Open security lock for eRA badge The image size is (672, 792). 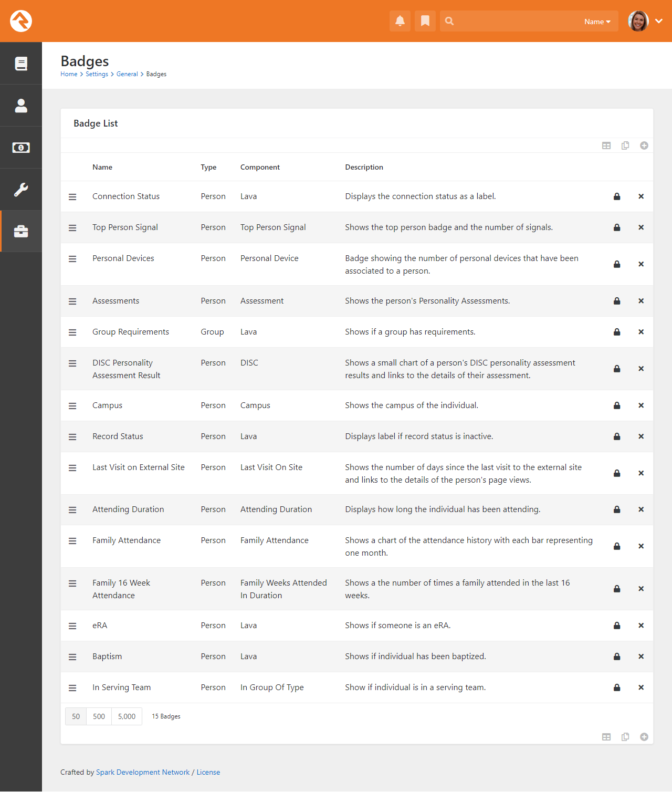click(617, 626)
